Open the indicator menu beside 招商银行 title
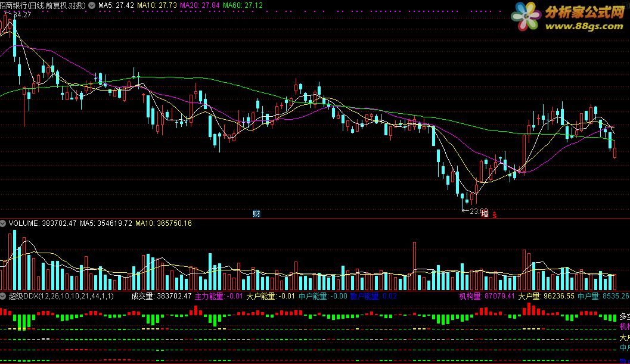Image resolution: width=630 pixels, height=364 pixels. (x=92, y=5)
